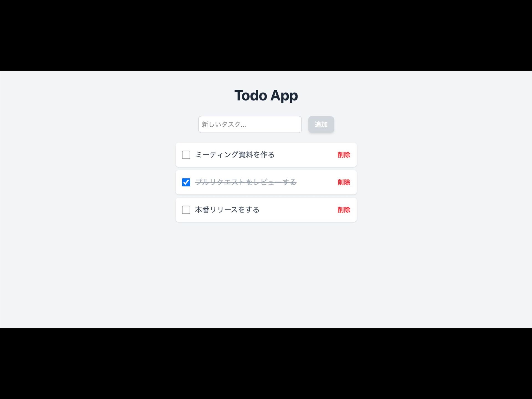
Task: Focus the 新しいタスク input field
Action: 250,124
